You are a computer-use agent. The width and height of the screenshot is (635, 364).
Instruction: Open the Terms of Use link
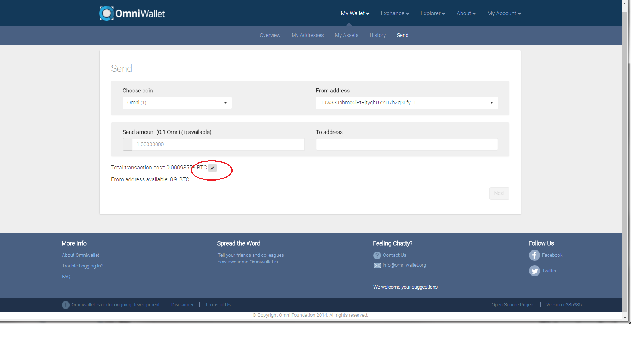(219, 305)
